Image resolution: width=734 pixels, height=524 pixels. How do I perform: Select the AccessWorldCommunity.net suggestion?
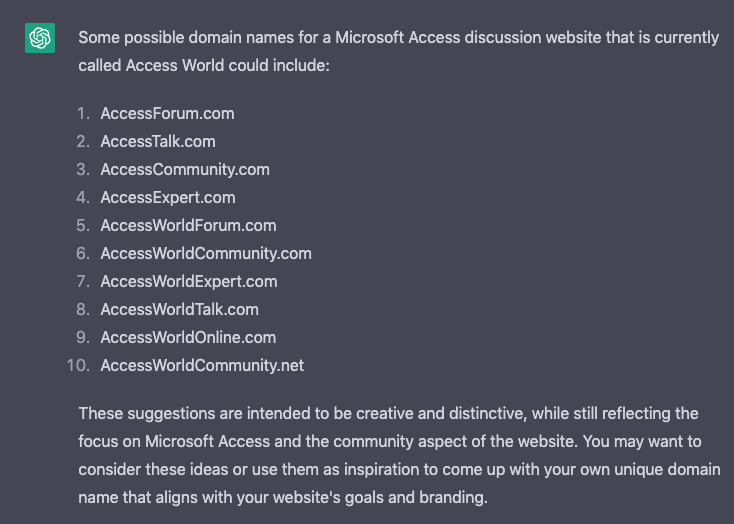(x=202, y=365)
